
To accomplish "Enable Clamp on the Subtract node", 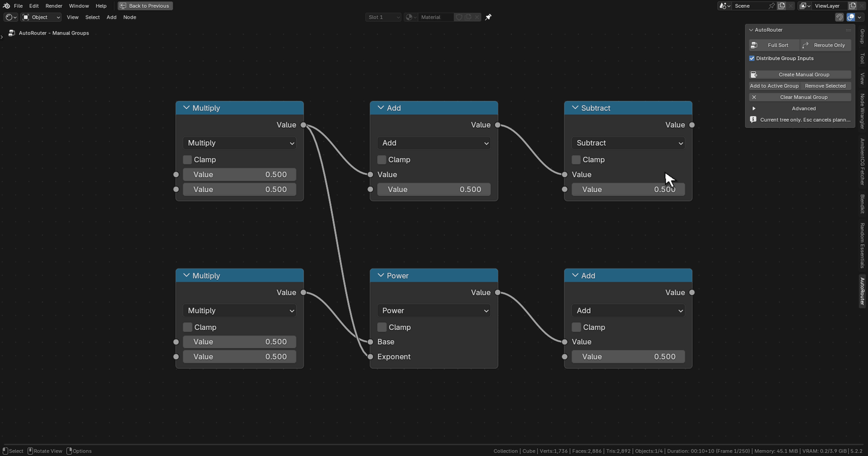I will click(576, 160).
